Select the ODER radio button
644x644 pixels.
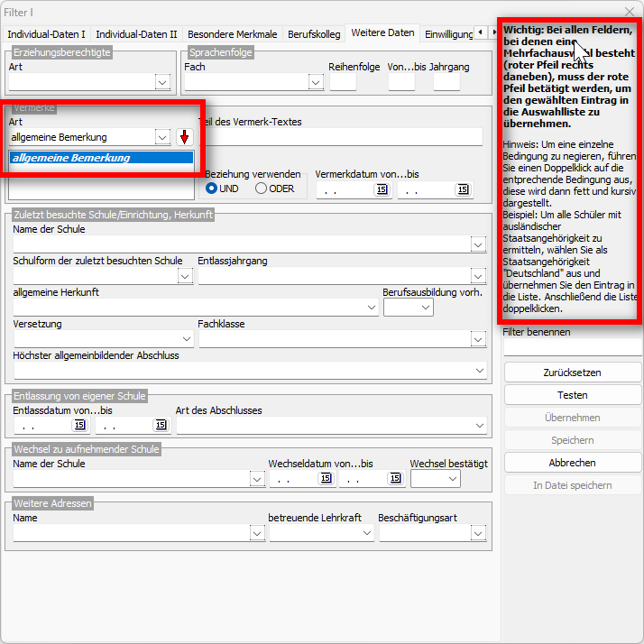click(261, 189)
